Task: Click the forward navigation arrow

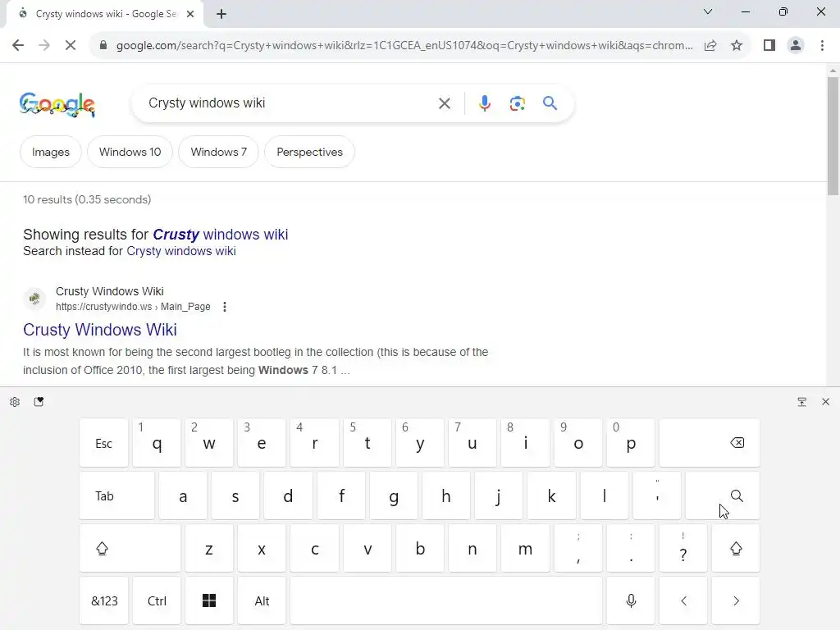Action: 44,46
